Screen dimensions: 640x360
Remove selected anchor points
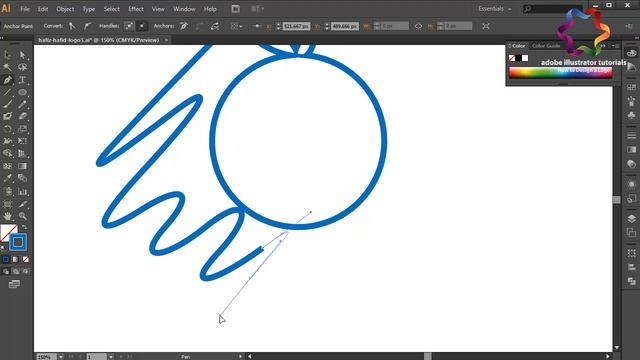click(184, 26)
